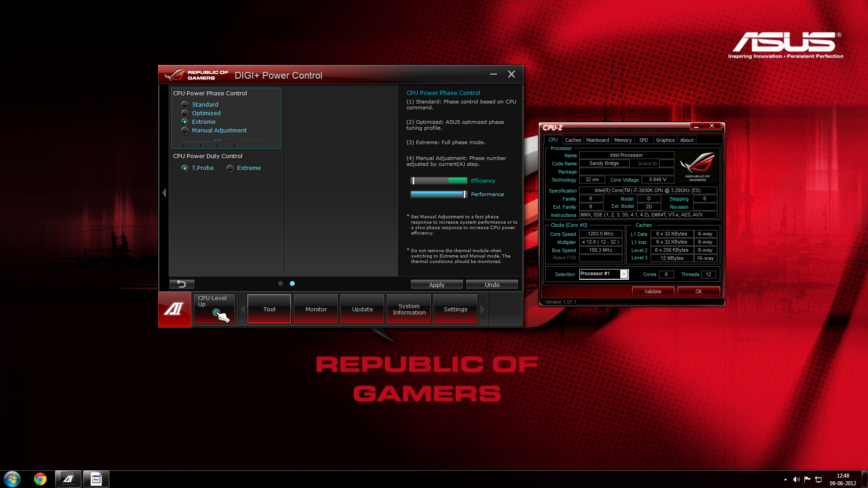Open SPD tab in CPU-Z
This screenshot has width=868, height=488.
pos(643,140)
